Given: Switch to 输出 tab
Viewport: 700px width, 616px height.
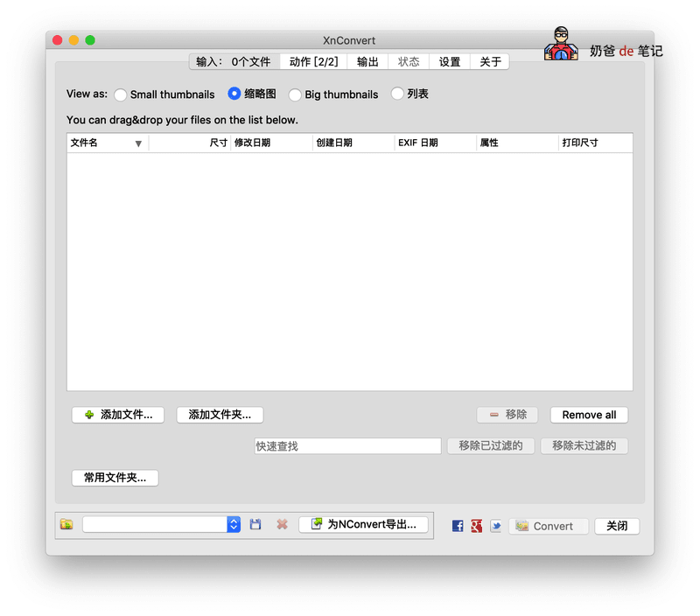Looking at the screenshot, I should [x=367, y=61].
